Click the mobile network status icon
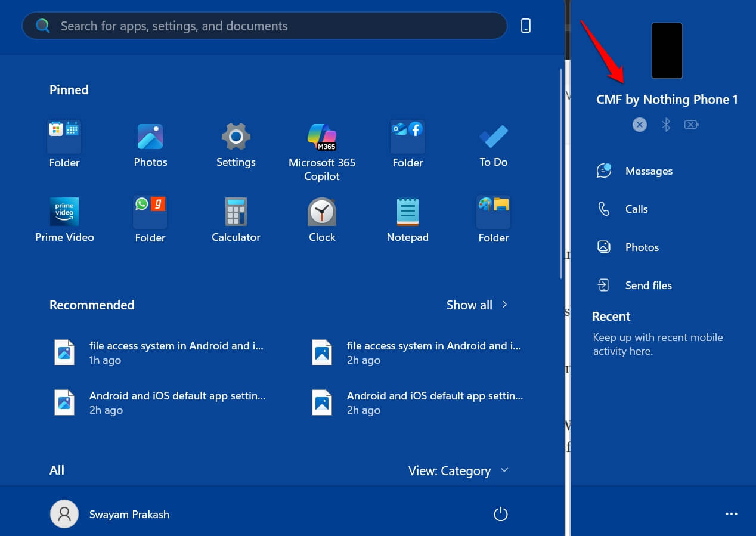This screenshot has height=536, width=756. click(639, 125)
